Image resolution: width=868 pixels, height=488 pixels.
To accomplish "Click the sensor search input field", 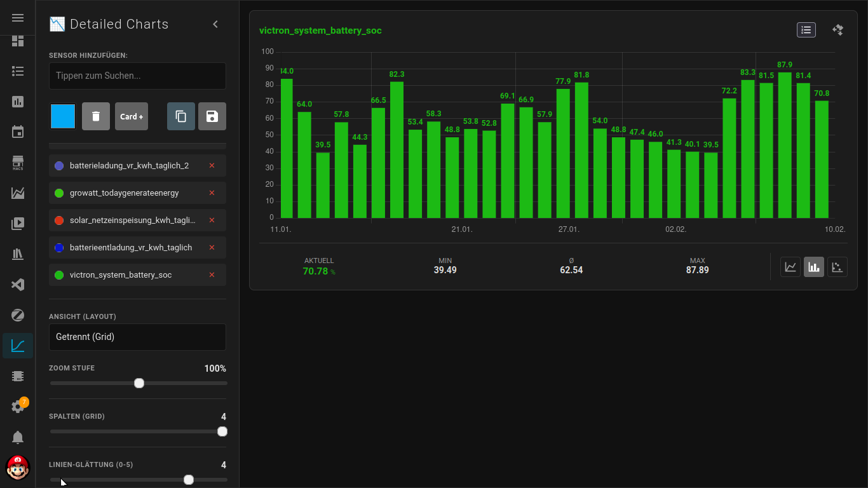I will pos(137,76).
